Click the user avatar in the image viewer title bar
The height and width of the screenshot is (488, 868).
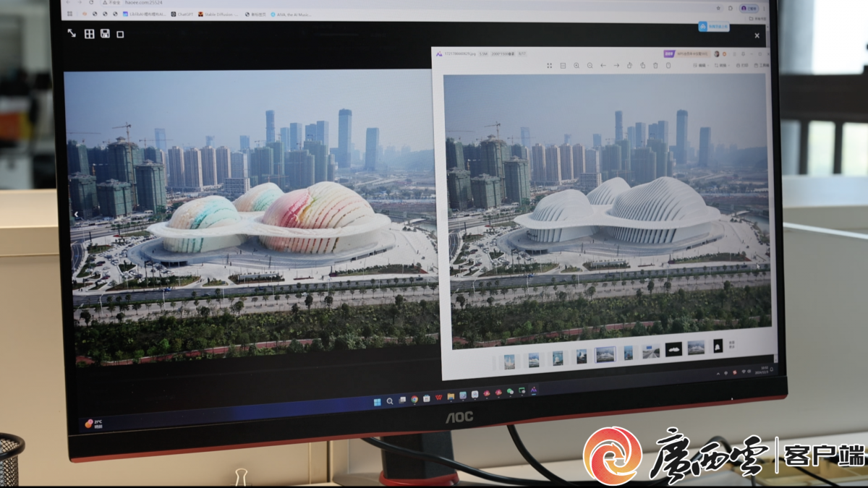point(717,53)
